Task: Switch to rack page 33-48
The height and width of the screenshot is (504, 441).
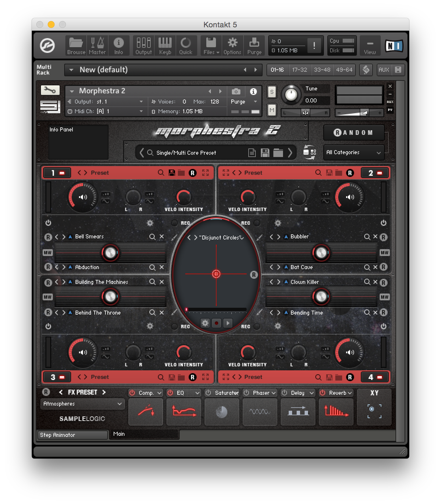Action: [x=322, y=70]
